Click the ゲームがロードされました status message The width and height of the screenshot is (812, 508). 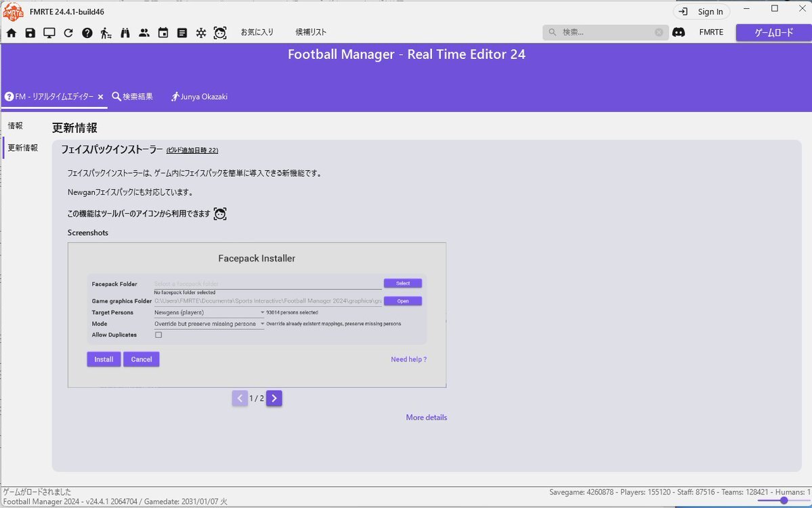(37, 492)
